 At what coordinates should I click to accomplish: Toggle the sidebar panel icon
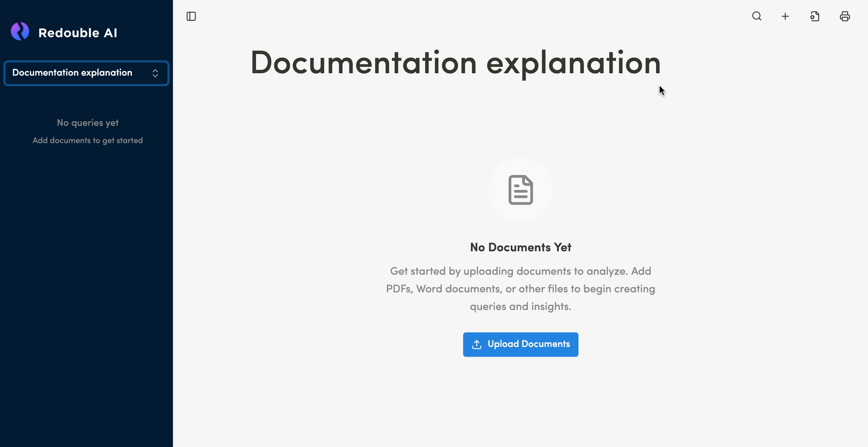[x=191, y=16]
